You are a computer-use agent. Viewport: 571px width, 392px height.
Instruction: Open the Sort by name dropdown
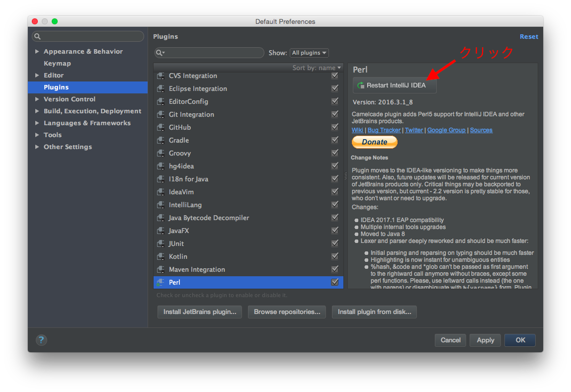click(317, 68)
